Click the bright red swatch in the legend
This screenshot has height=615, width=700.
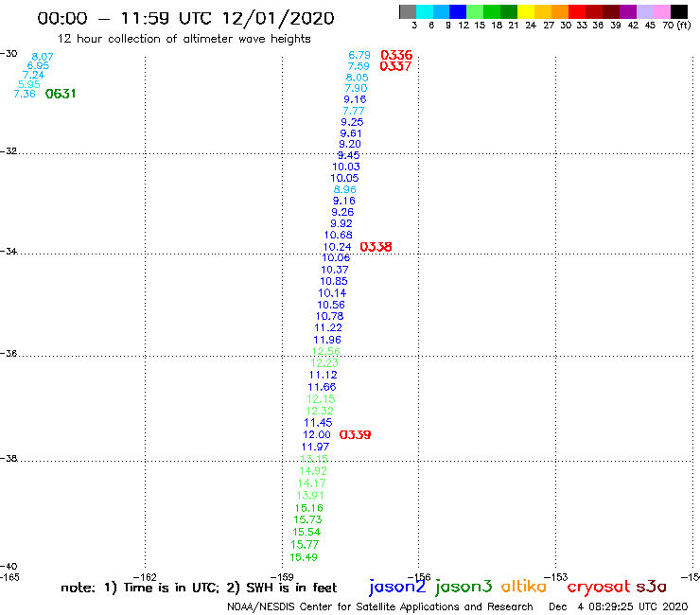coord(577,11)
